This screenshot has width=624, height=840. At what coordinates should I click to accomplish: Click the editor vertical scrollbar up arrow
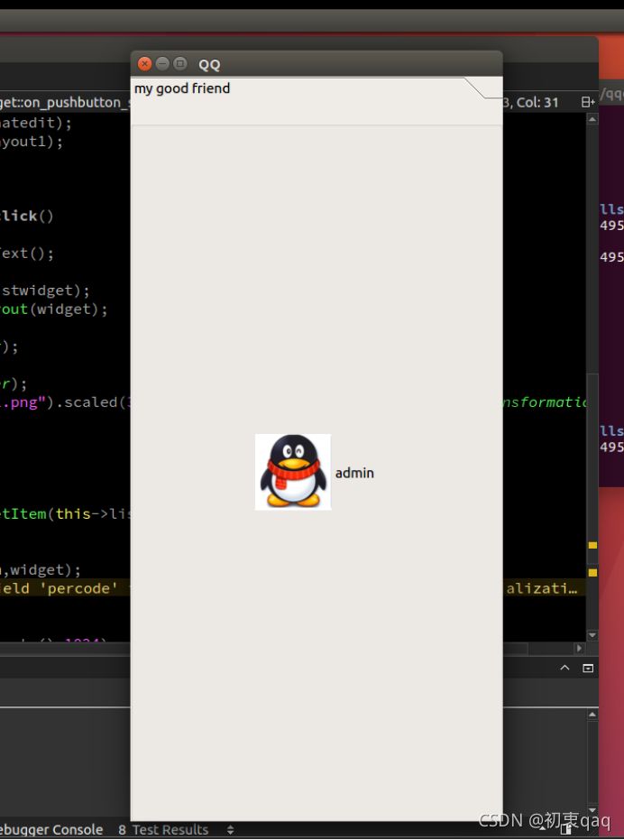tap(592, 119)
